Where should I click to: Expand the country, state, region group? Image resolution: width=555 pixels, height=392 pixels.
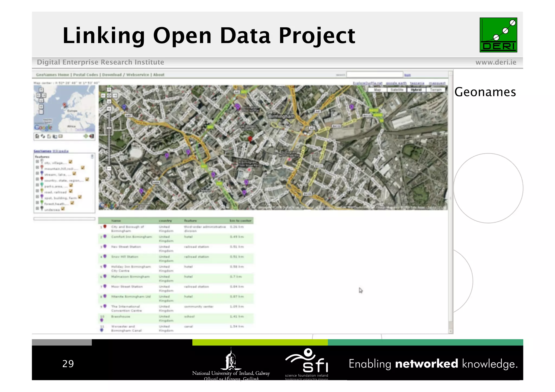37,179
